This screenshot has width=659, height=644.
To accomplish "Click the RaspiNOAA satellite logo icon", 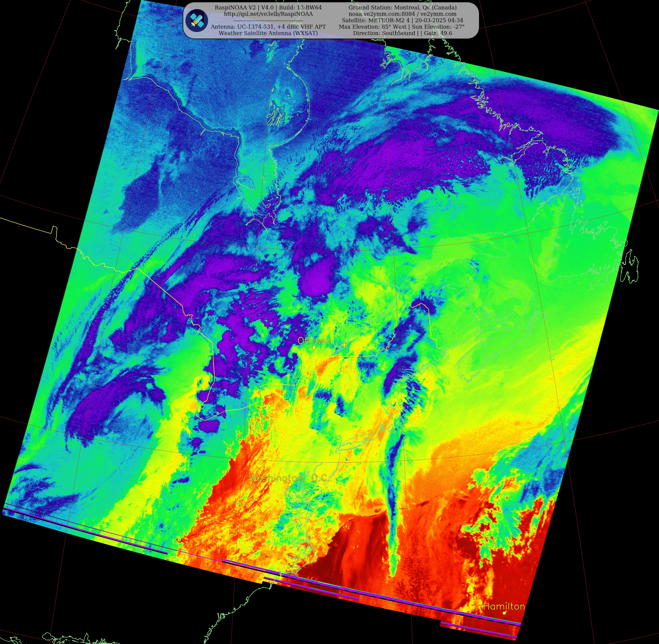I will click(x=197, y=21).
